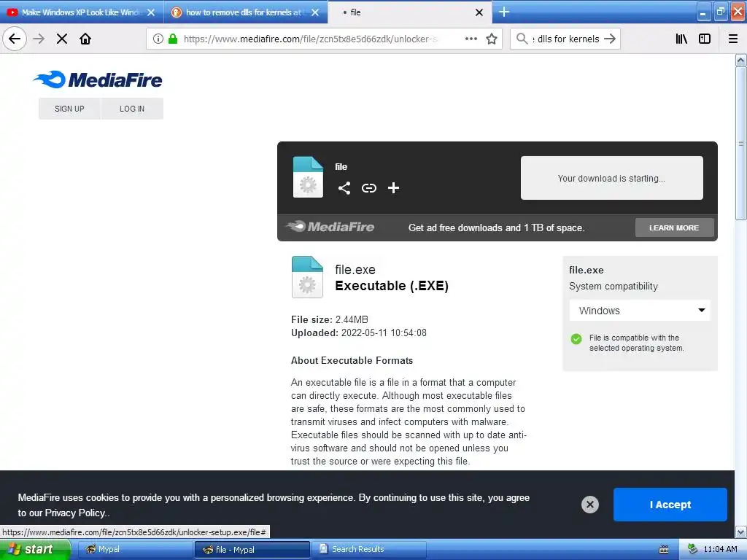Open the browser hamburger menu
The width and height of the screenshot is (747, 560).
click(x=733, y=39)
